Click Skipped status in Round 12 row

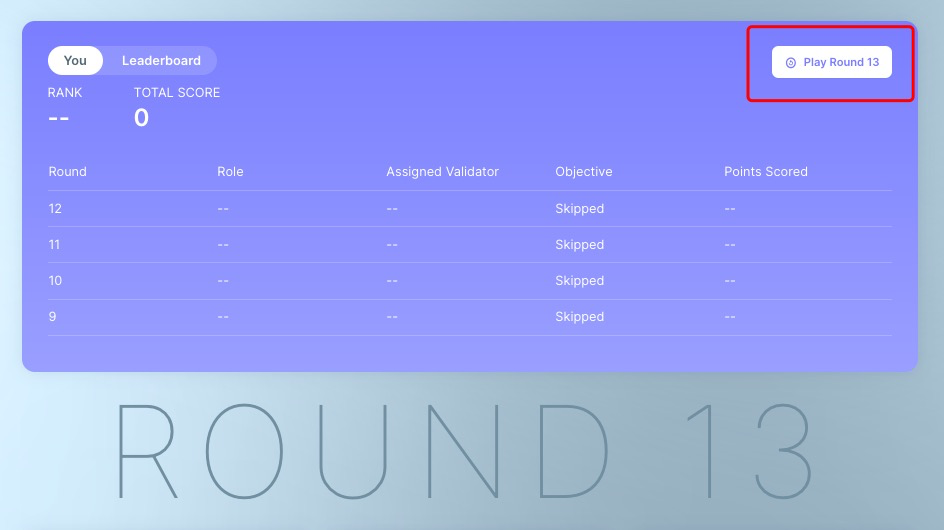[x=579, y=209]
